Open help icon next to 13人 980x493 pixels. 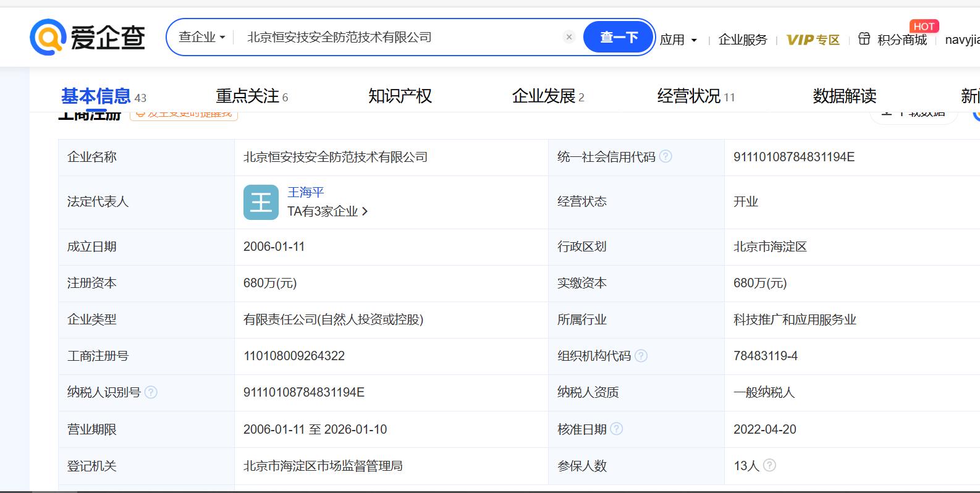769,465
